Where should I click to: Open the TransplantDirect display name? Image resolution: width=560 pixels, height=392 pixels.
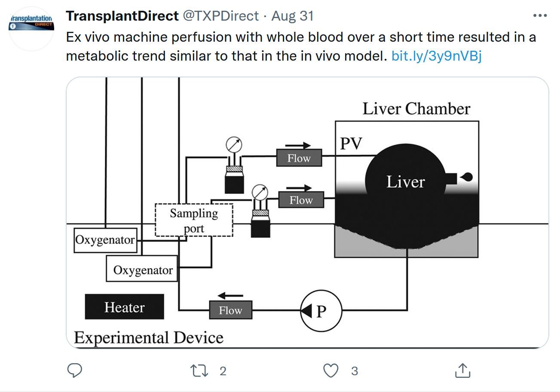coord(122,16)
